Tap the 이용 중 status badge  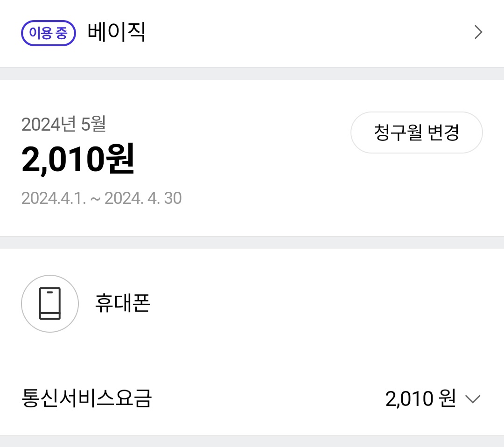click(48, 34)
